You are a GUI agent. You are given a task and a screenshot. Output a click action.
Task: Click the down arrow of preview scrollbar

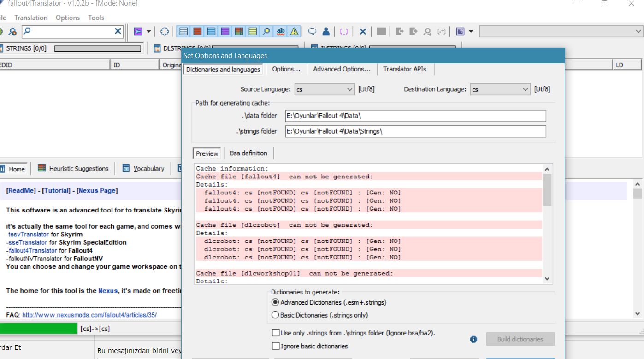coord(547,278)
